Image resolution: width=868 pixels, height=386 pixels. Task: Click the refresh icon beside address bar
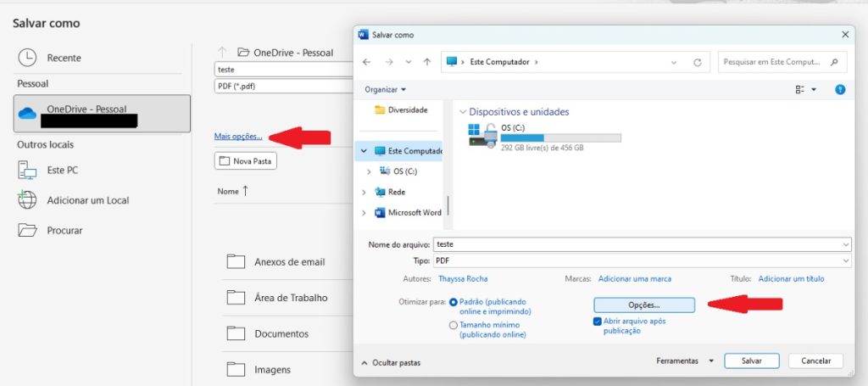697,62
